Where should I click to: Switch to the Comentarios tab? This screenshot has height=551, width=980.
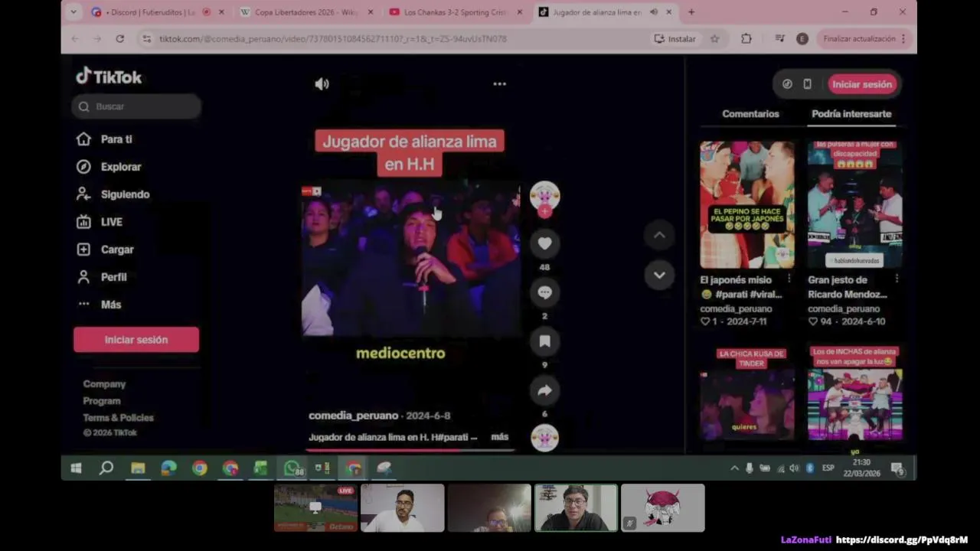750,114
